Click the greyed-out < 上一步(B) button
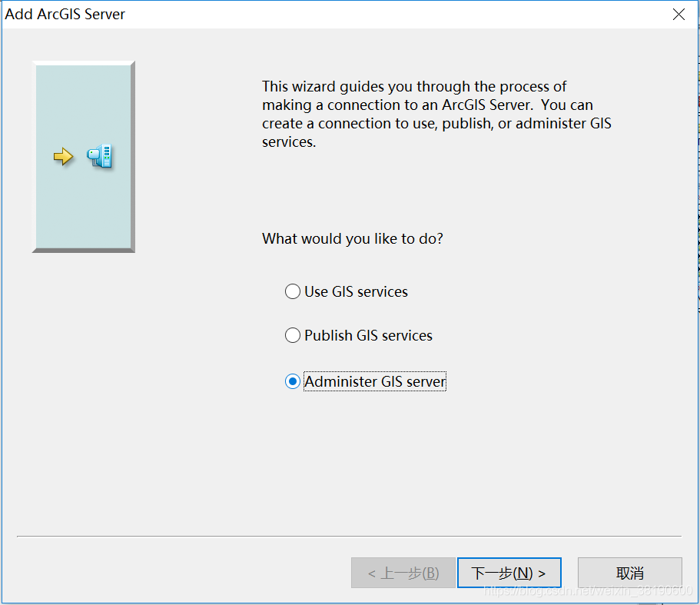Viewport: 700px width, 605px height. point(403,573)
